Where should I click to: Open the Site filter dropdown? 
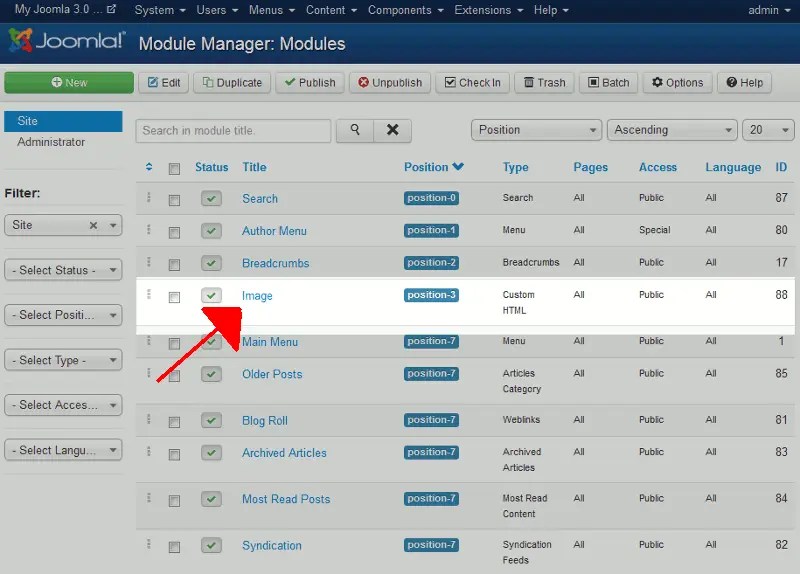pyautogui.click(x=63, y=225)
